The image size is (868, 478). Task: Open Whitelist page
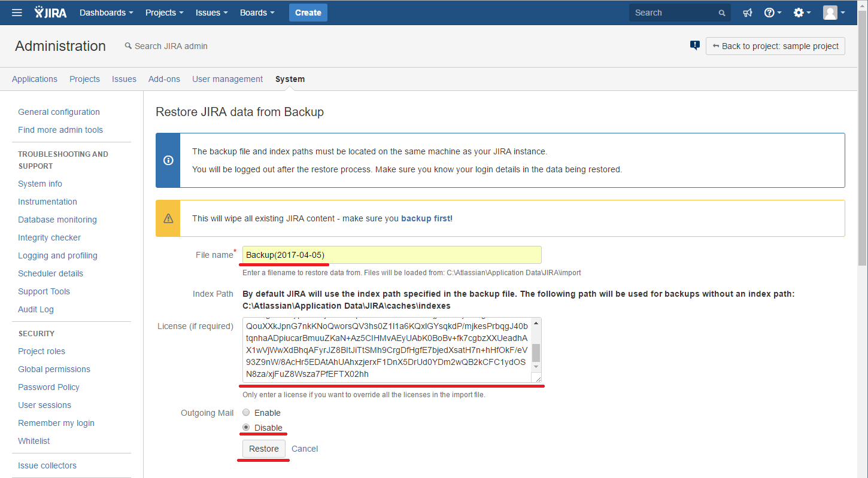(x=34, y=441)
